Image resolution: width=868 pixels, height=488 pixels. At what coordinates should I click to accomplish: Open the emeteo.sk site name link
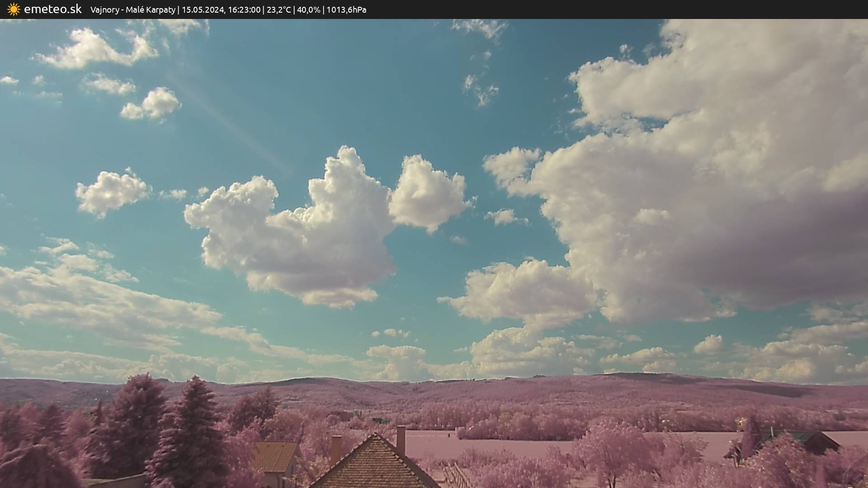pyautogui.click(x=52, y=9)
